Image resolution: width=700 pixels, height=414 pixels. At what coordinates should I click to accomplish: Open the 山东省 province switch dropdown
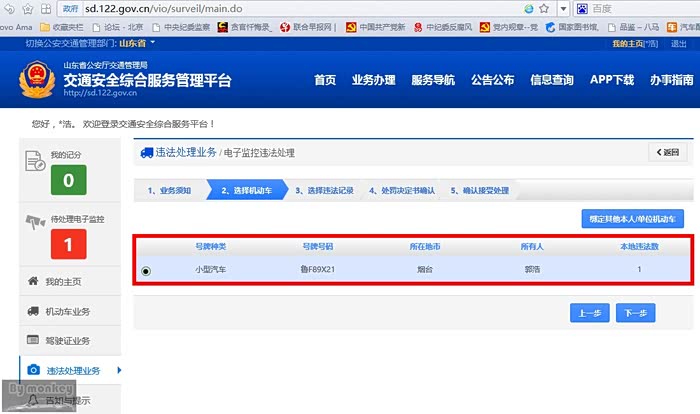point(133,45)
